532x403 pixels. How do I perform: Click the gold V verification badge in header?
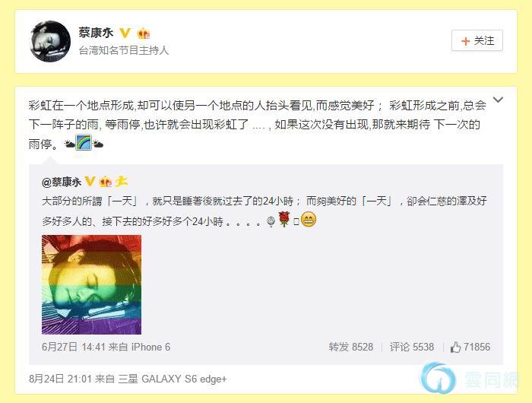click(125, 33)
